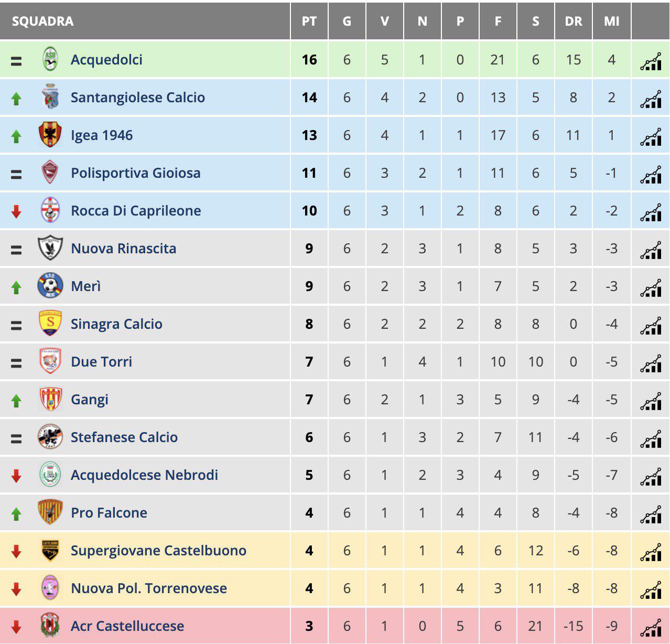The image size is (670, 644).
Task: Open the Acquedolcese Nebrodi team link
Action: pyautogui.click(x=144, y=475)
